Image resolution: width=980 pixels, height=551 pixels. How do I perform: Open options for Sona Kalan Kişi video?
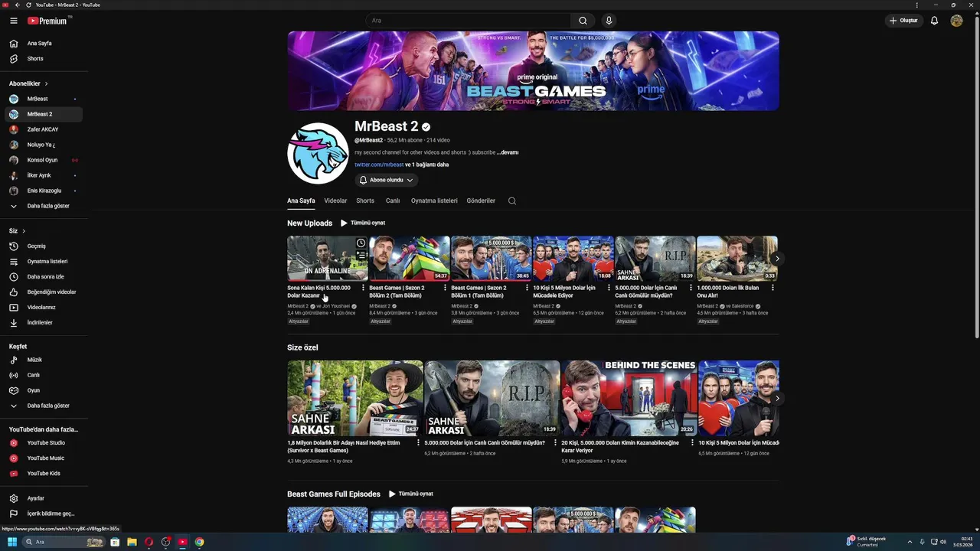[x=363, y=288]
